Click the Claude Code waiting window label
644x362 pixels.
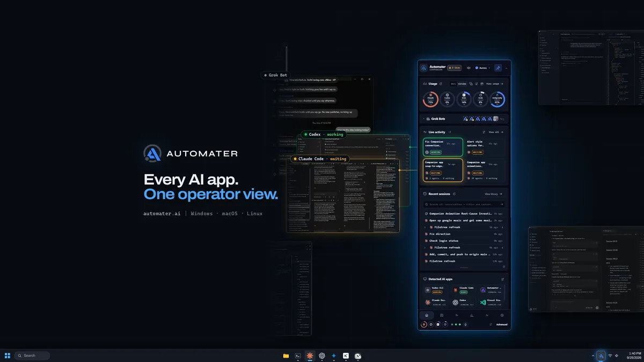point(320,159)
